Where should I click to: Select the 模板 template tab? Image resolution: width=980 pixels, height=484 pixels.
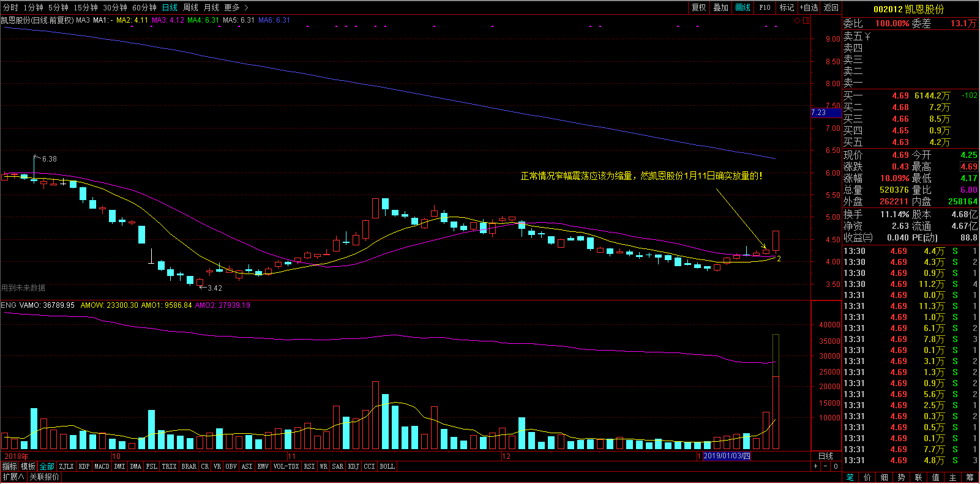[28, 466]
